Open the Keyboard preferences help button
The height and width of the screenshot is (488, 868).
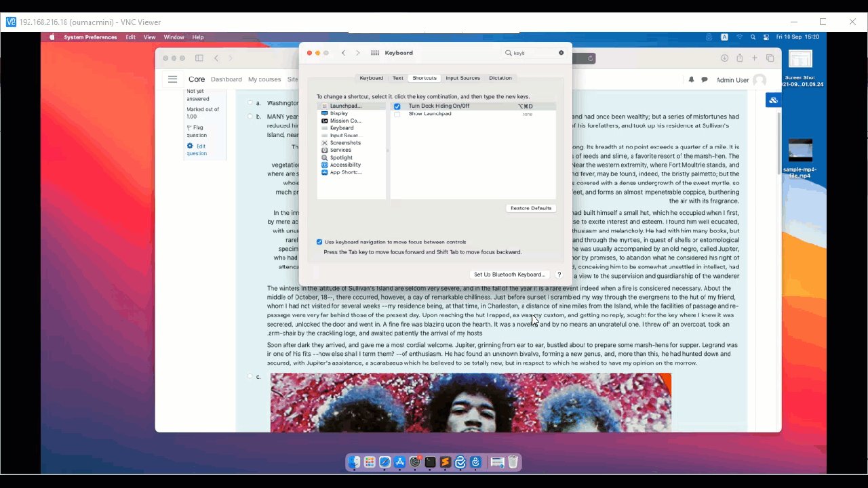click(x=559, y=274)
